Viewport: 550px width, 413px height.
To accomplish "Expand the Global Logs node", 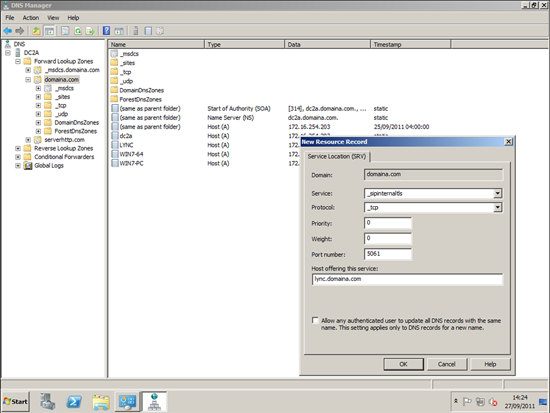I will point(18,166).
